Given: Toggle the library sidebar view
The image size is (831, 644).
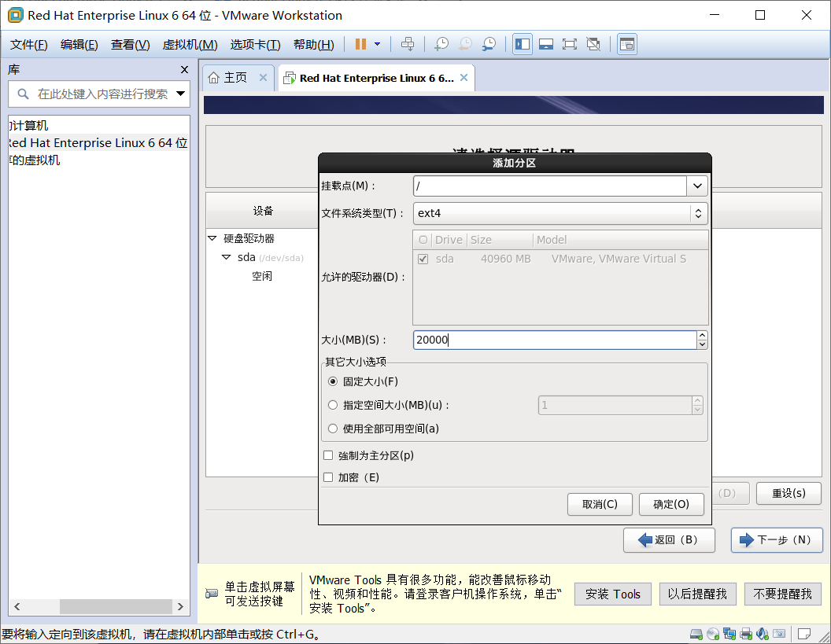Looking at the screenshot, I should click(x=523, y=44).
